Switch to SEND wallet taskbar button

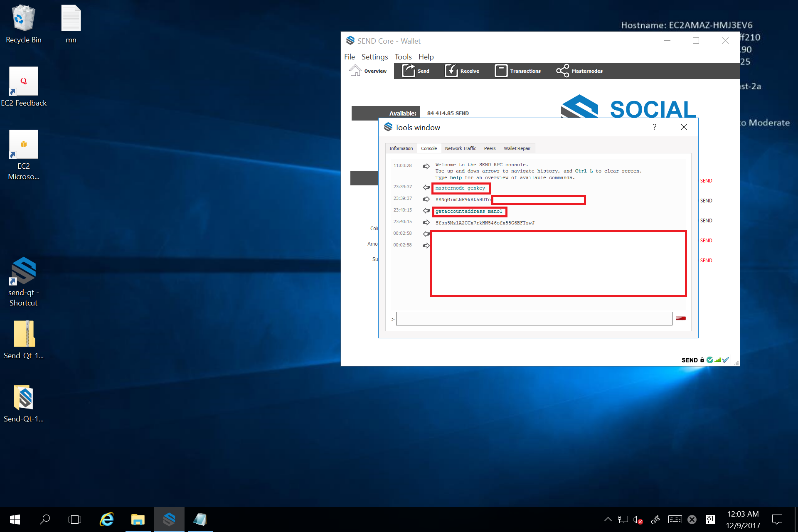pyautogui.click(x=169, y=520)
